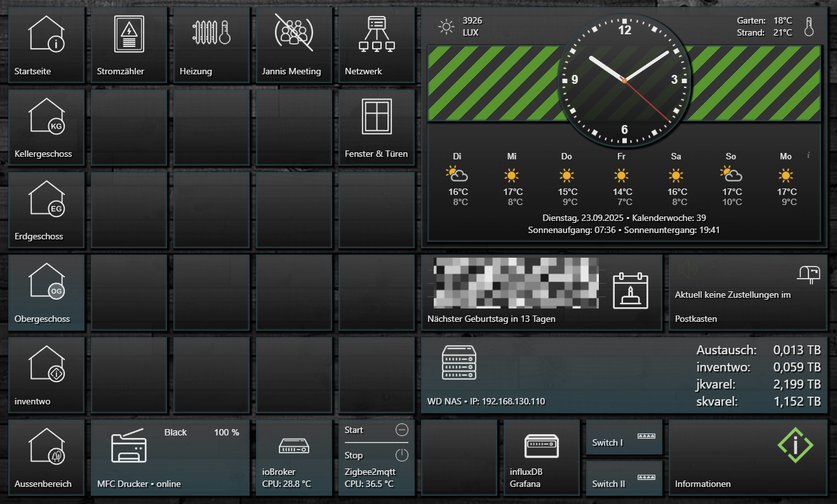837x504 pixels.
Task: Open the WD NAS server icon
Action: 459,364
